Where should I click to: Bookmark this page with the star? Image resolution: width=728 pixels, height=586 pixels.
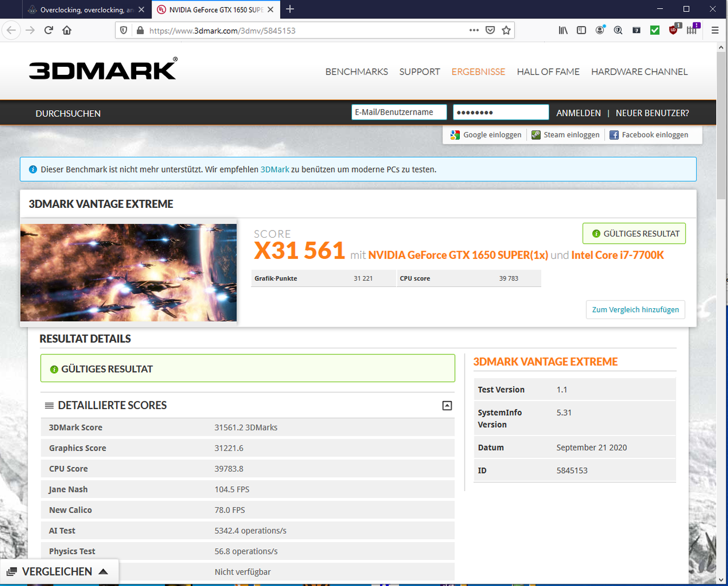tap(507, 30)
